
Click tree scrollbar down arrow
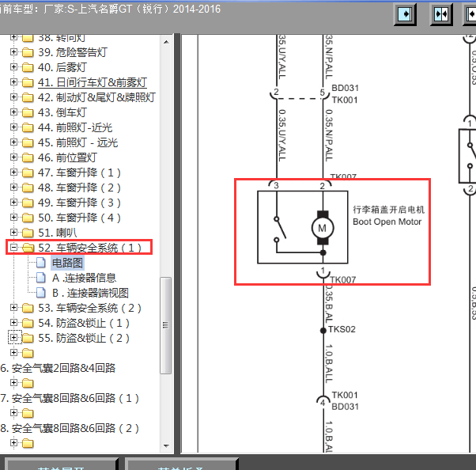point(166,445)
